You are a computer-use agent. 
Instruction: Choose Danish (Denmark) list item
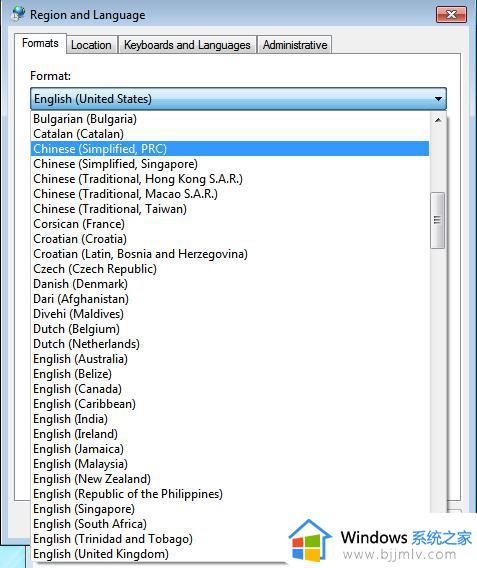(230, 284)
